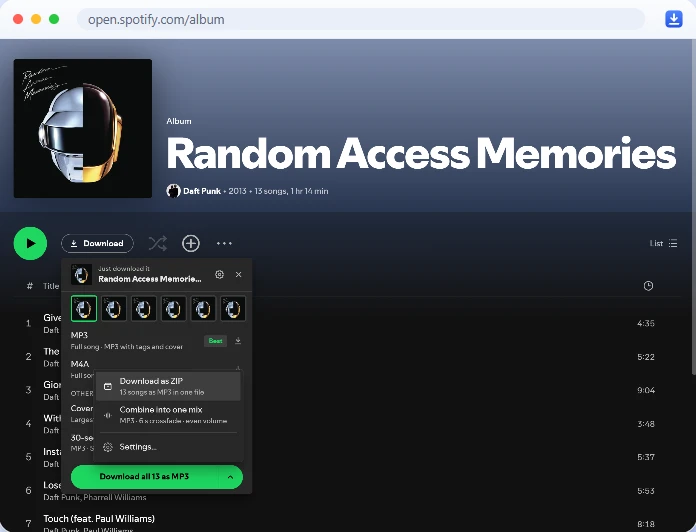Click the address bar open.spotify.com/album
This screenshot has height=532, width=696.
click(361, 20)
